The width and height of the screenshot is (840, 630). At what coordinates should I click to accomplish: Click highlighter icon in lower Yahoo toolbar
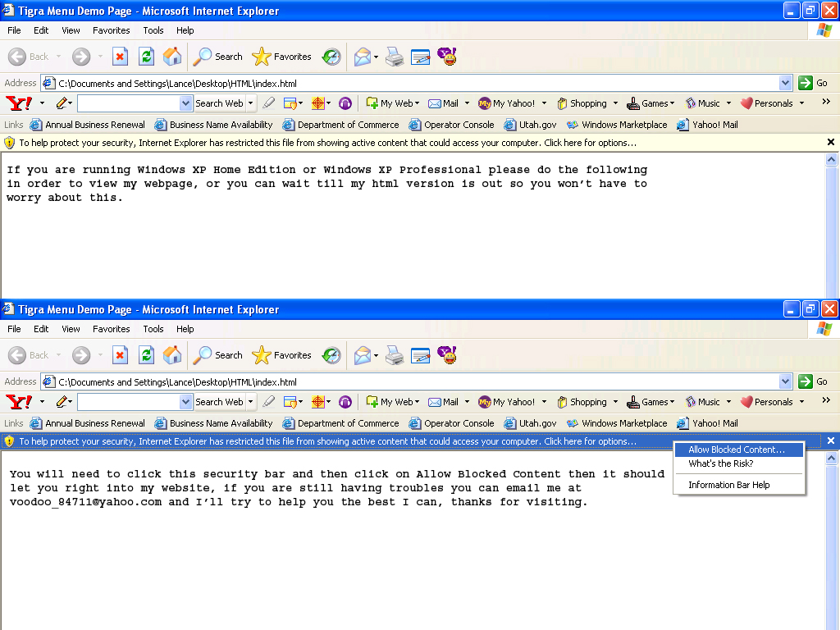coord(269,401)
